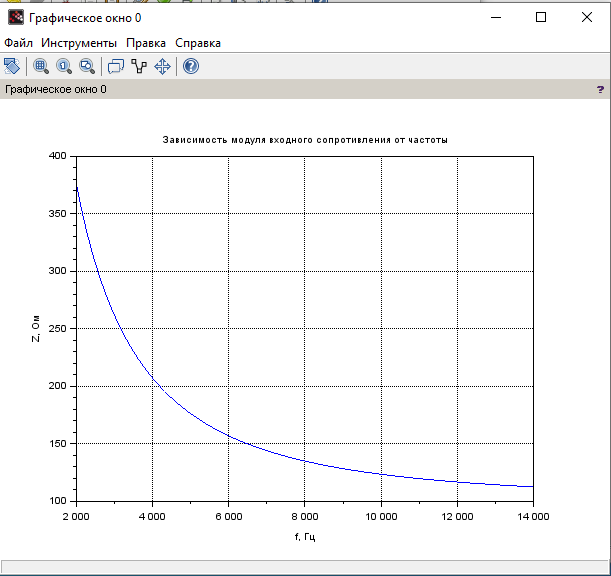Click the y-axis tick value 100
Image resolution: width=611 pixels, height=576 pixels.
point(58,500)
